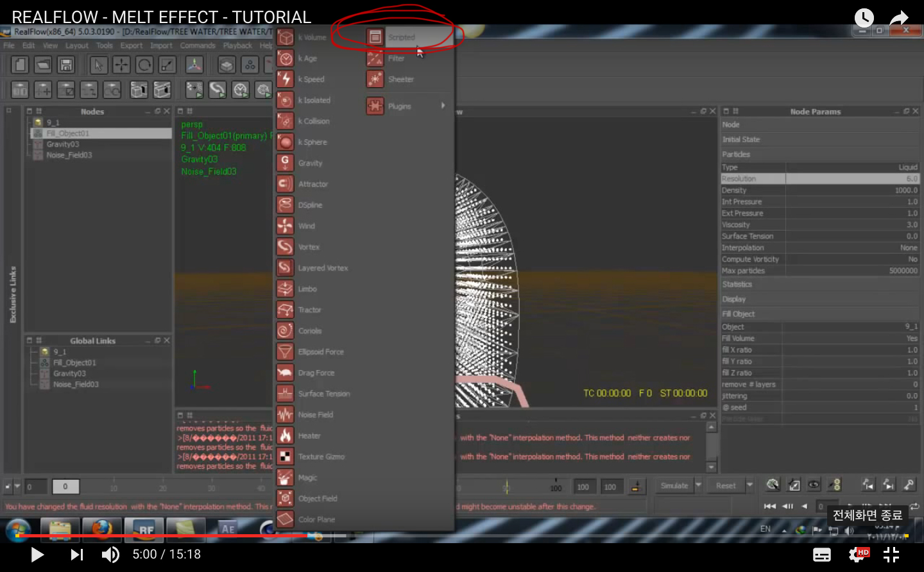This screenshot has height=572, width=924.
Task: Click the Save floppy disk icon
Action: (x=66, y=65)
